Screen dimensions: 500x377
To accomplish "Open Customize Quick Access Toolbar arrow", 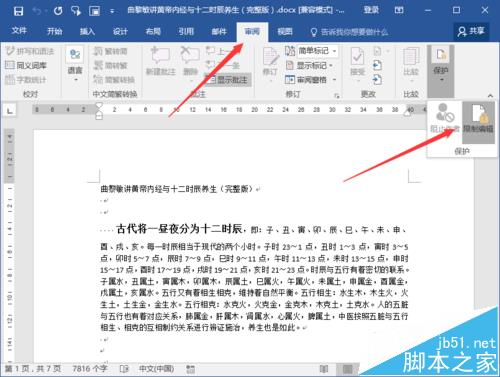I will 112,11.
